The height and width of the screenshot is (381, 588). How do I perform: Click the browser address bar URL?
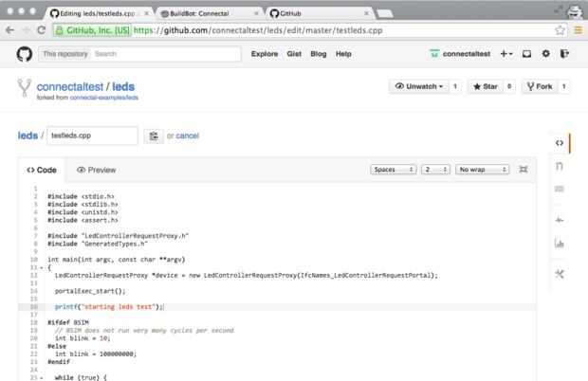(x=258, y=30)
